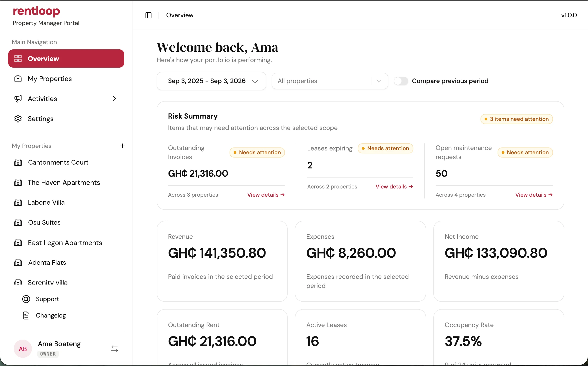The image size is (588, 366).
Task: Click the v1.0.0 version label
Action: pyautogui.click(x=569, y=15)
